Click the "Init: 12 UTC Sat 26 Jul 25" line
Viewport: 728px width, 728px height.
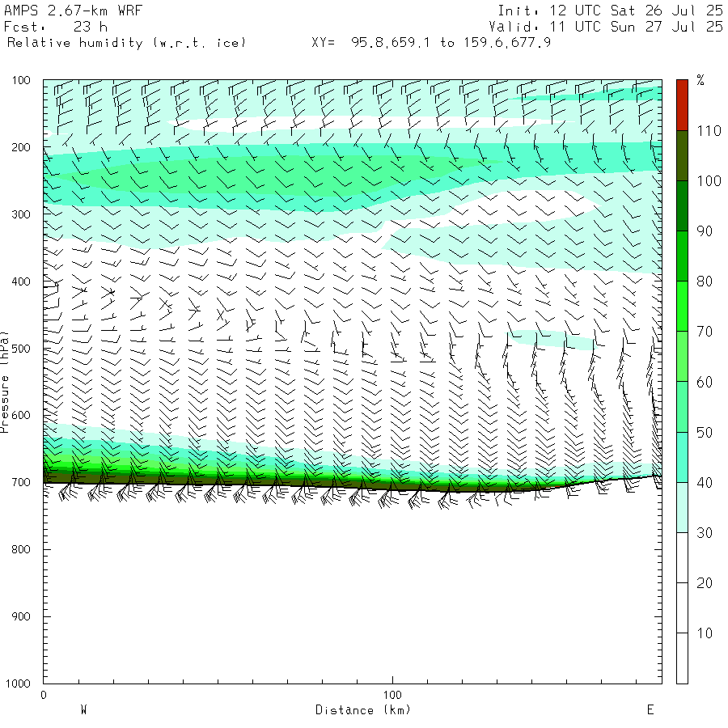610,11
